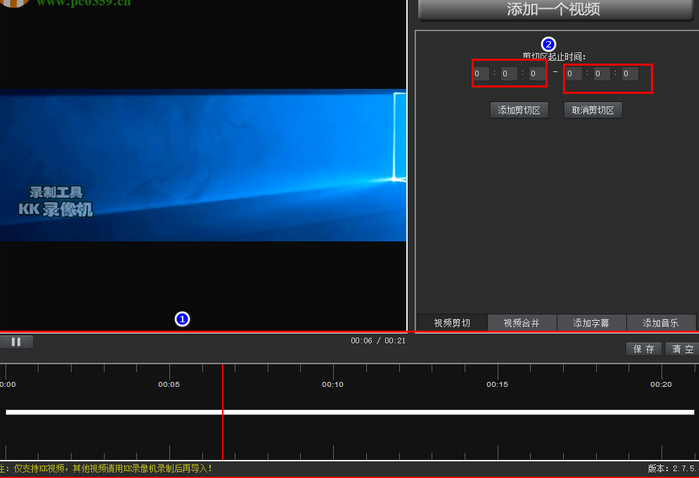Viewport: 699px width, 478px height.
Task: Select the start time hours field
Action: click(x=481, y=74)
